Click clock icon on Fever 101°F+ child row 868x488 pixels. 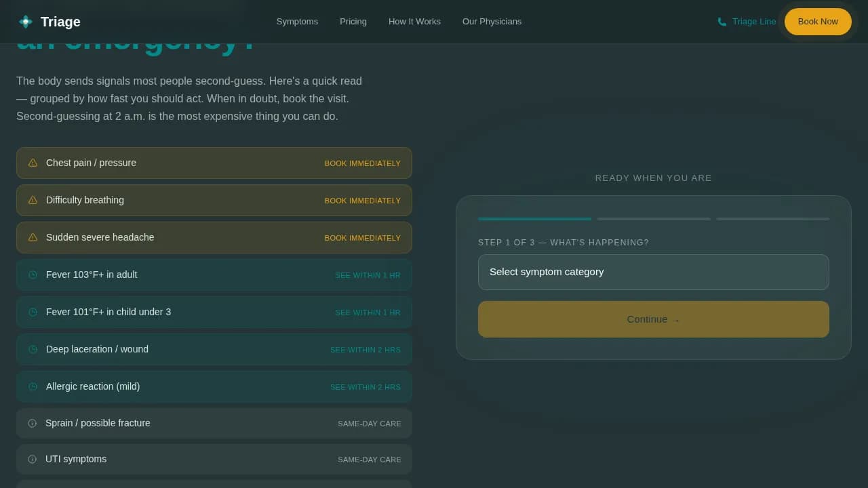33,312
